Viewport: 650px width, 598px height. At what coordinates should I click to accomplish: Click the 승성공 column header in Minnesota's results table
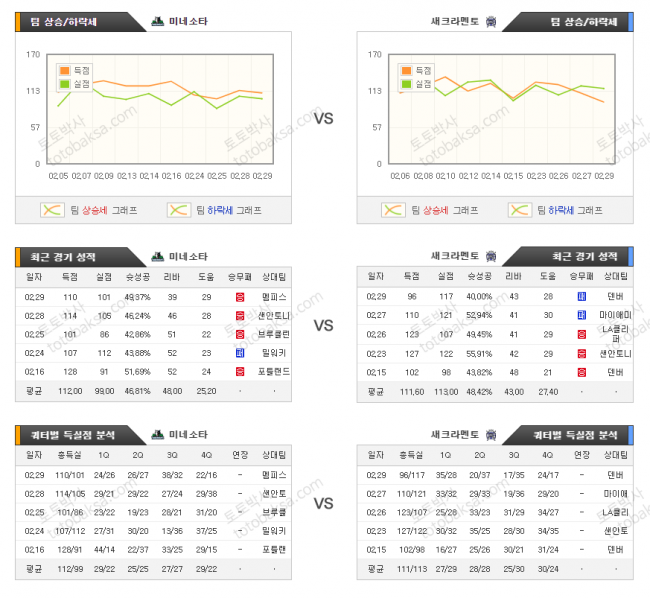(x=138, y=275)
